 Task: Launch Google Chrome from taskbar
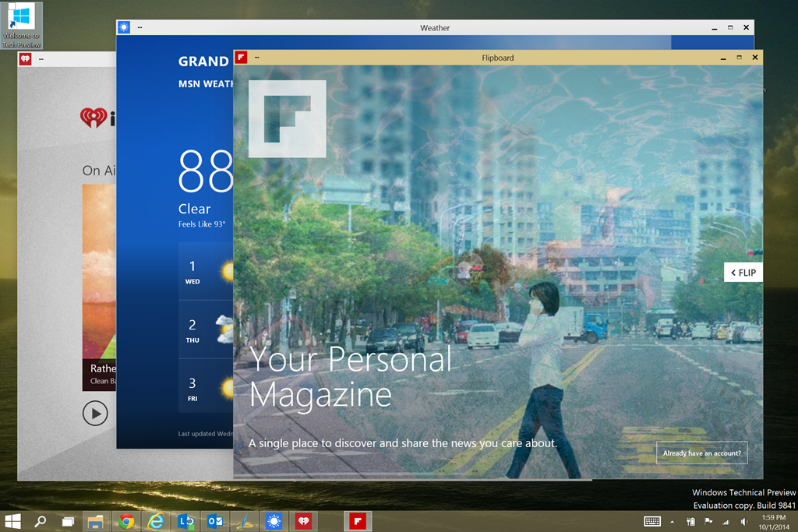click(x=126, y=521)
